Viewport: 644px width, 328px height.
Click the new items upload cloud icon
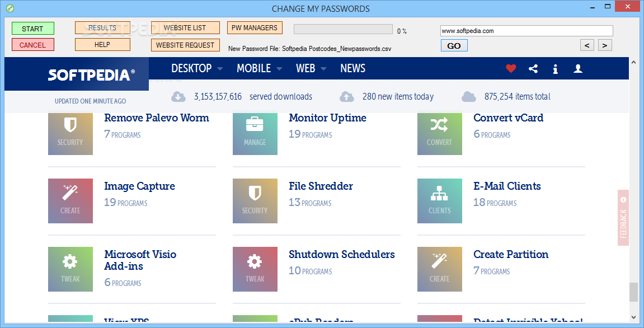pos(347,97)
